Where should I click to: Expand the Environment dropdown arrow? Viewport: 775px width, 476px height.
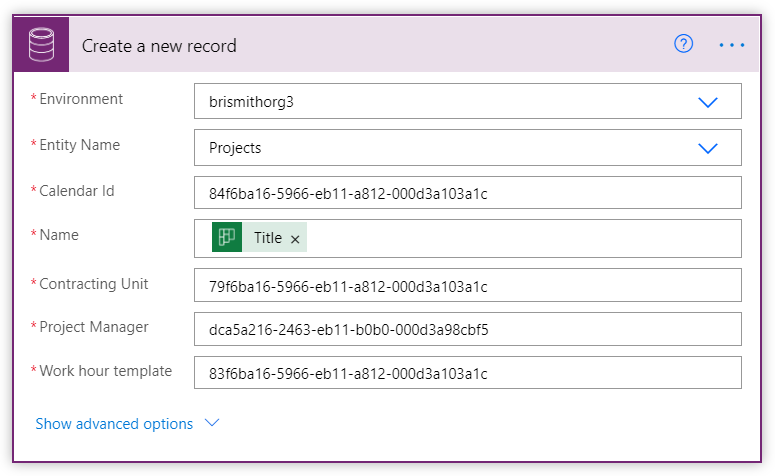pos(708,102)
